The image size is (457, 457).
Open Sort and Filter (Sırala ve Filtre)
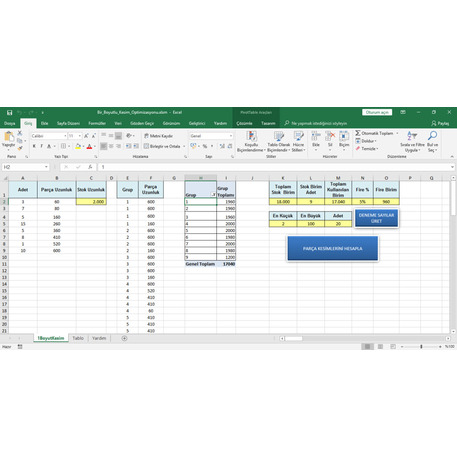412,141
